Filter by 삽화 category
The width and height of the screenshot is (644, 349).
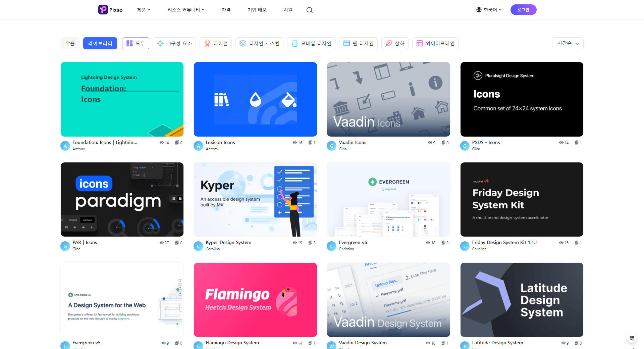(x=395, y=43)
